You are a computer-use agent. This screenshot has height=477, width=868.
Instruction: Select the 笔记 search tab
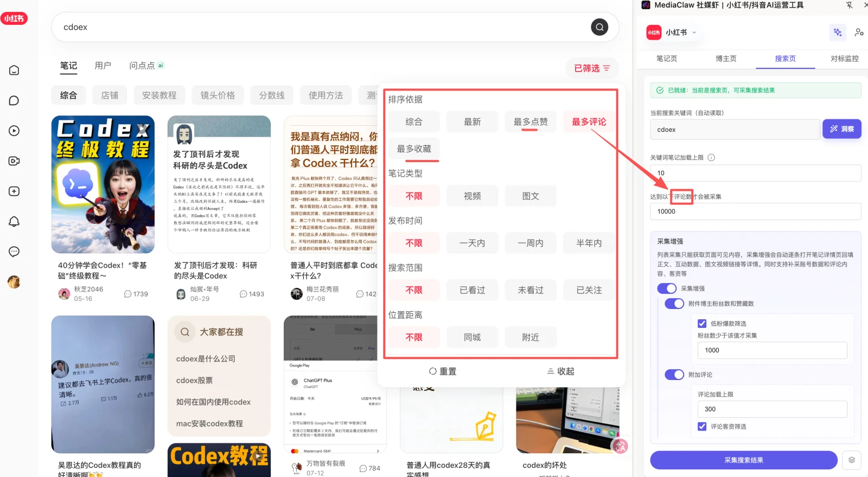[68, 66]
